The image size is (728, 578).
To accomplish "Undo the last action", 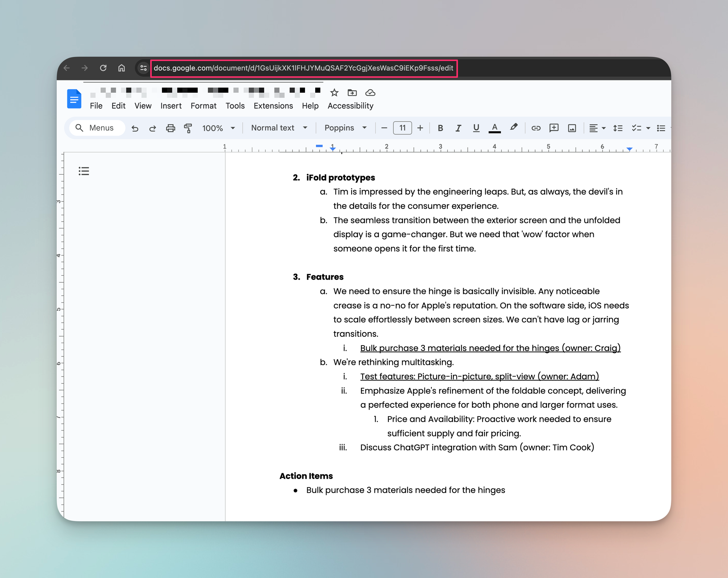I will pos(135,128).
